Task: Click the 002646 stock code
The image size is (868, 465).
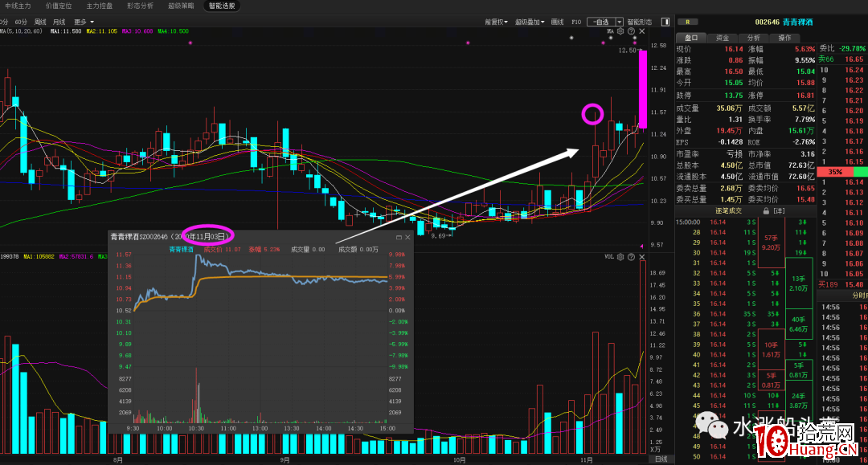Action: click(x=768, y=22)
